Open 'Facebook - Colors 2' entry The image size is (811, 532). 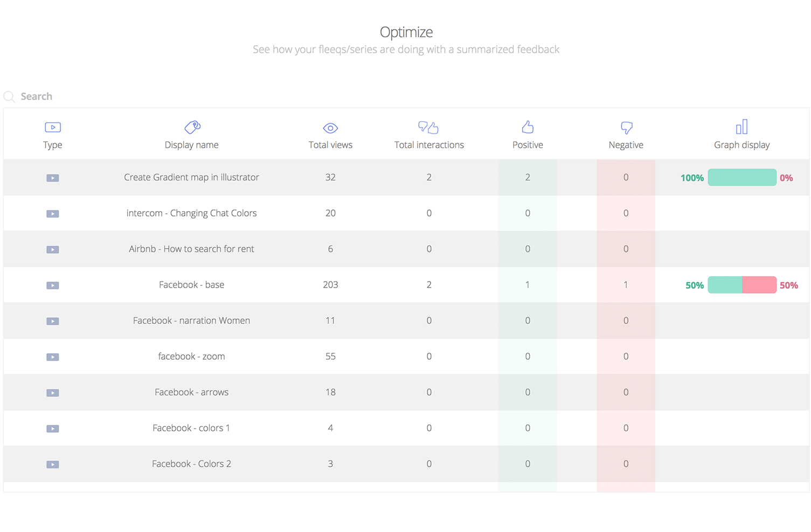point(191,464)
